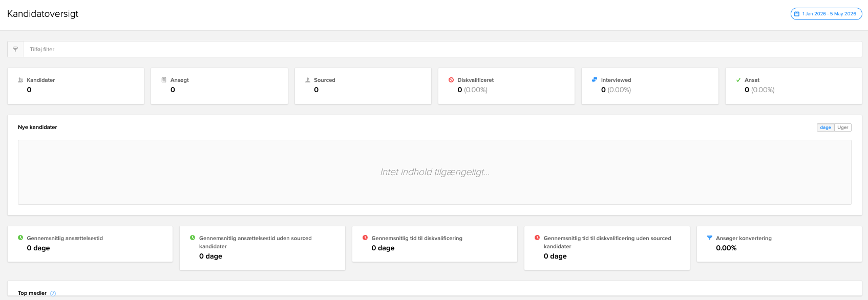Screen dimensions: 868x300
Task: Open the Ansat stat card
Action: pos(794,86)
